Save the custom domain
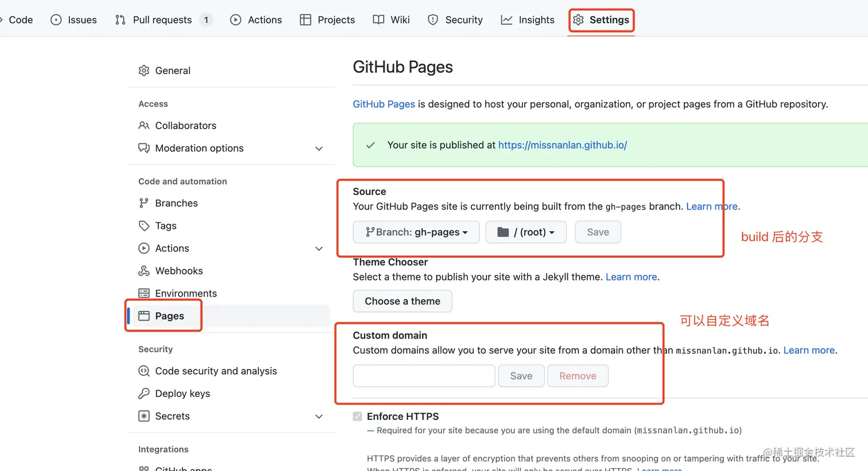Viewport: 868px width, 471px height. 521,376
